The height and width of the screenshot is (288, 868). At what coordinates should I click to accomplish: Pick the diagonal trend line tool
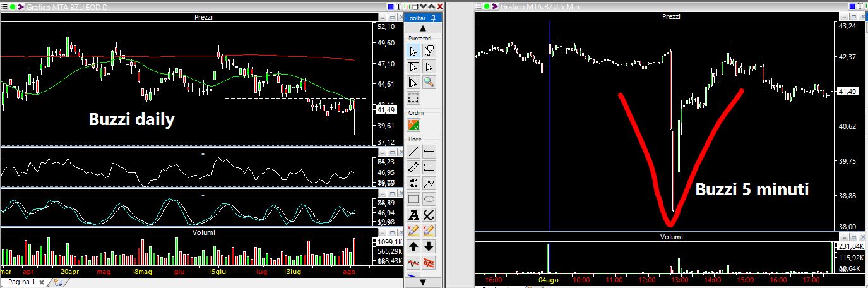coord(413,152)
